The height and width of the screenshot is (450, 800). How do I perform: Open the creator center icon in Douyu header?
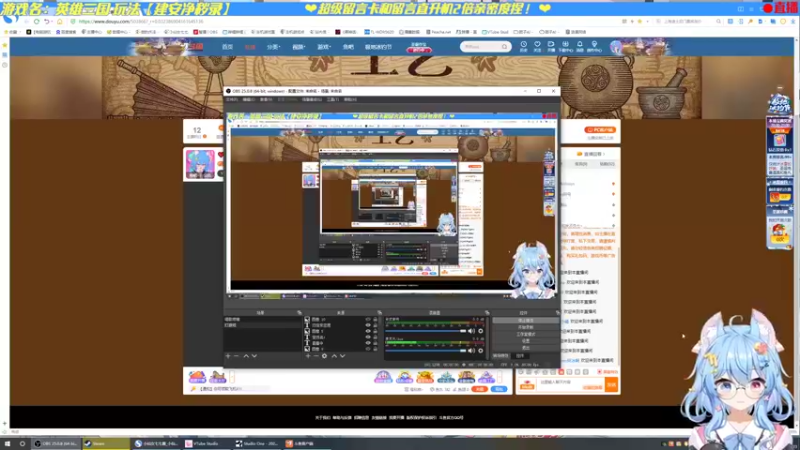(594, 46)
